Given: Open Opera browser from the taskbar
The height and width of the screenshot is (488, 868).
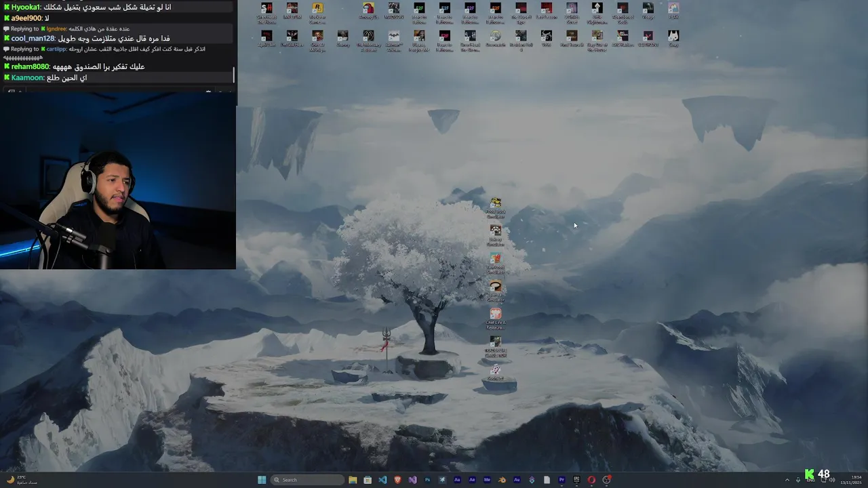Looking at the screenshot, I should pyautogui.click(x=591, y=480).
